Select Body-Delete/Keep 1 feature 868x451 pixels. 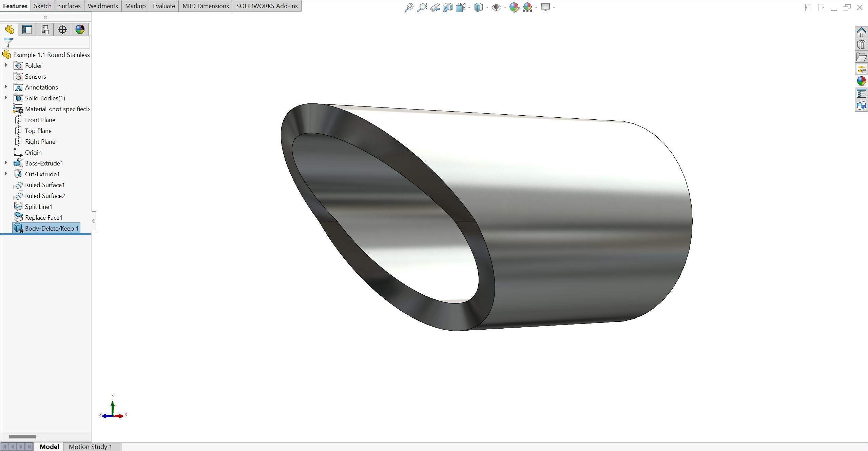coord(51,228)
